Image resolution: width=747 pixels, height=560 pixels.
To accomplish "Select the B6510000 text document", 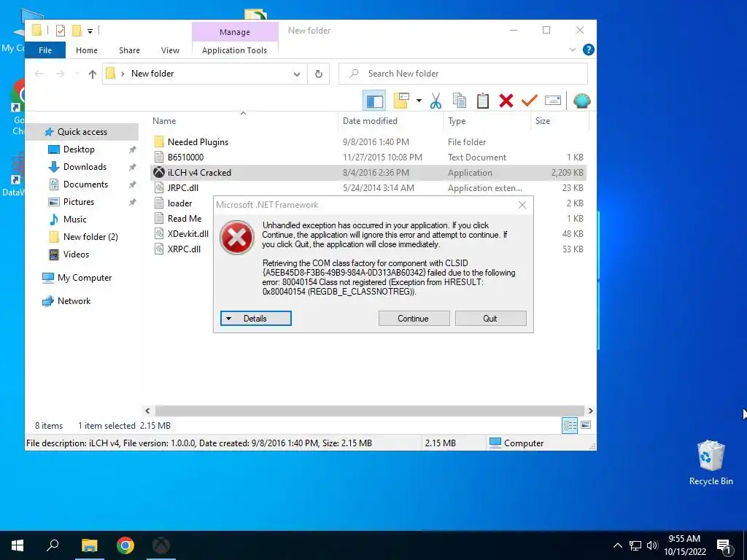I will pos(185,157).
